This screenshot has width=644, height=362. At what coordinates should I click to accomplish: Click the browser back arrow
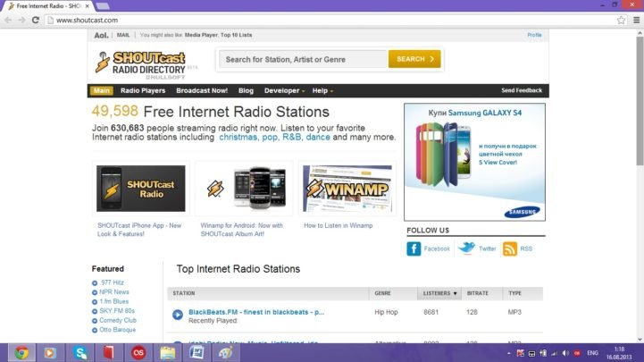click(x=8, y=20)
